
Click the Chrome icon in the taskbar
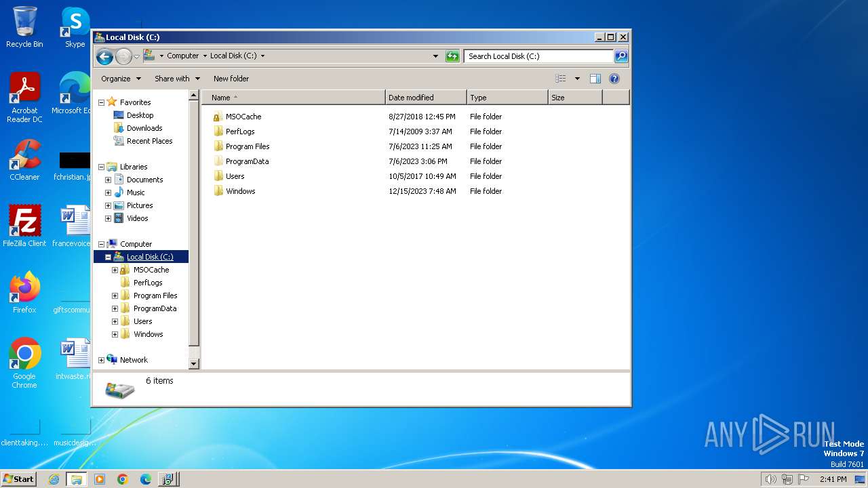tap(123, 479)
